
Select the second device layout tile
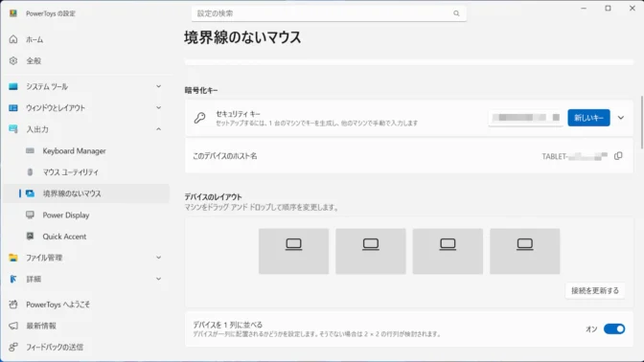tap(371, 251)
